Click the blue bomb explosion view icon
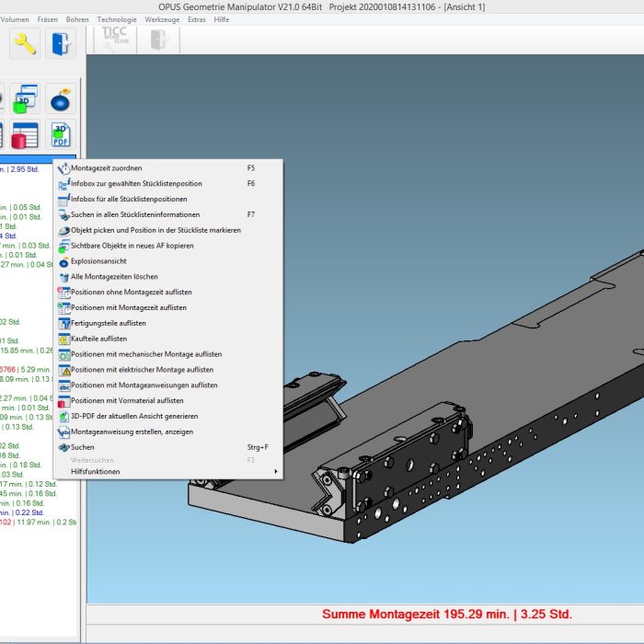This screenshot has height=644, width=644. (x=61, y=98)
